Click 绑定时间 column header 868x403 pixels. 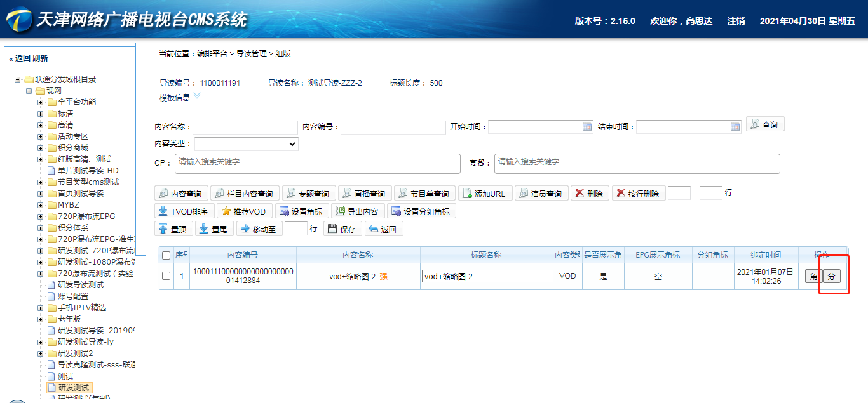[766, 255]
